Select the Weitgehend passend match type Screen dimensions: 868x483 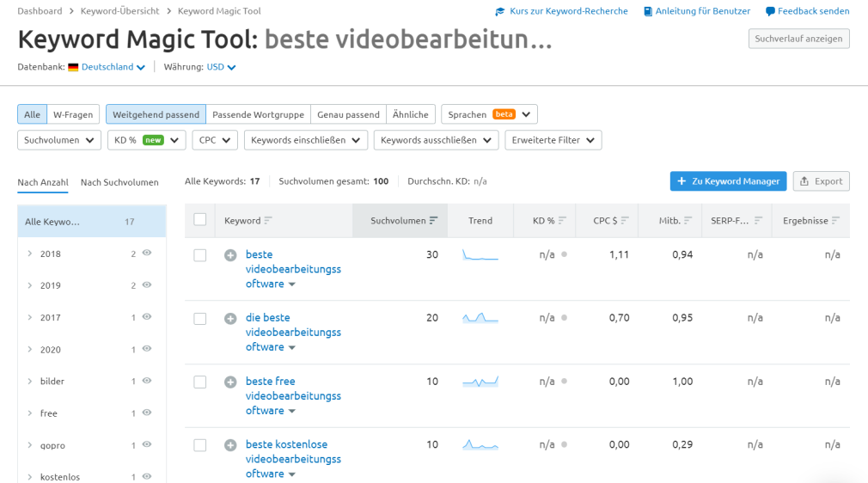[156, 114]
